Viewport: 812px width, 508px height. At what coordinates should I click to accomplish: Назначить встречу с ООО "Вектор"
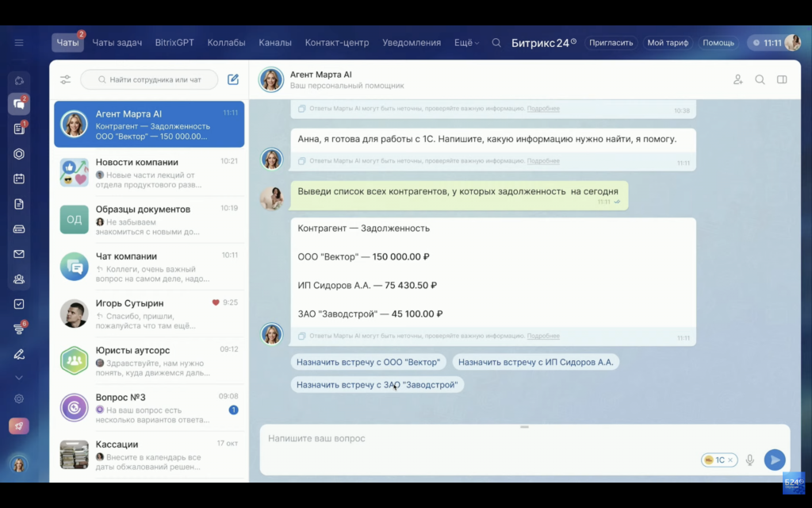tap(368, 362)
